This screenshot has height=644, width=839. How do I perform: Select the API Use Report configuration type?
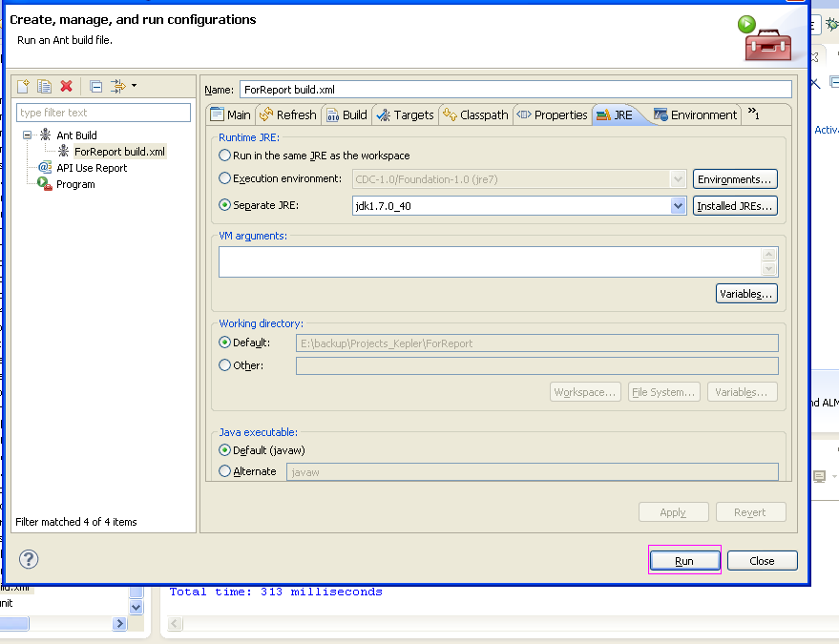[x=92, y=168]
